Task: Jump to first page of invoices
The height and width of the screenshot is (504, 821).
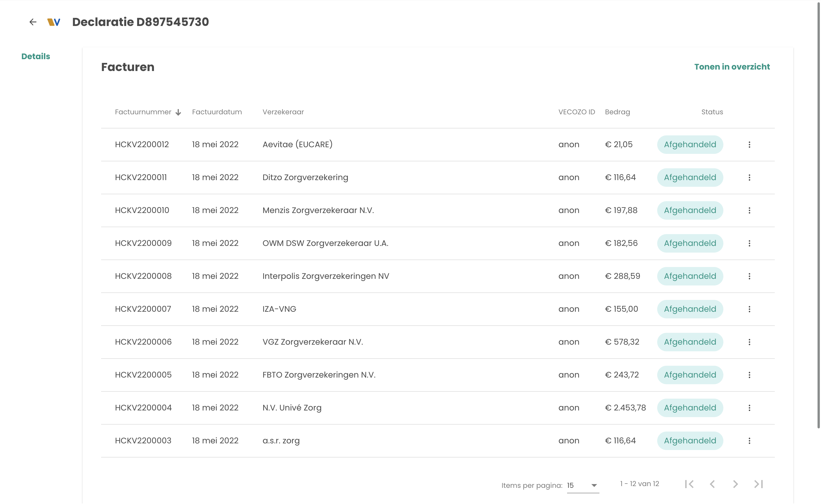Action: coord(689,484)
